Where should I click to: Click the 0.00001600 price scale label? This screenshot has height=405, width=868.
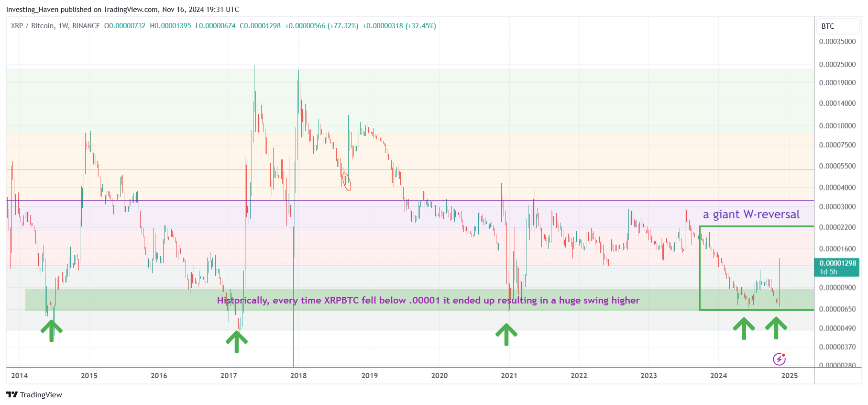pos(837,249)
